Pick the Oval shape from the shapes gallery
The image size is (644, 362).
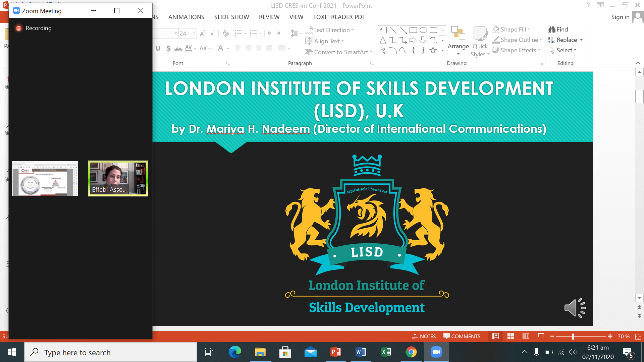click(x=423, y=30)
